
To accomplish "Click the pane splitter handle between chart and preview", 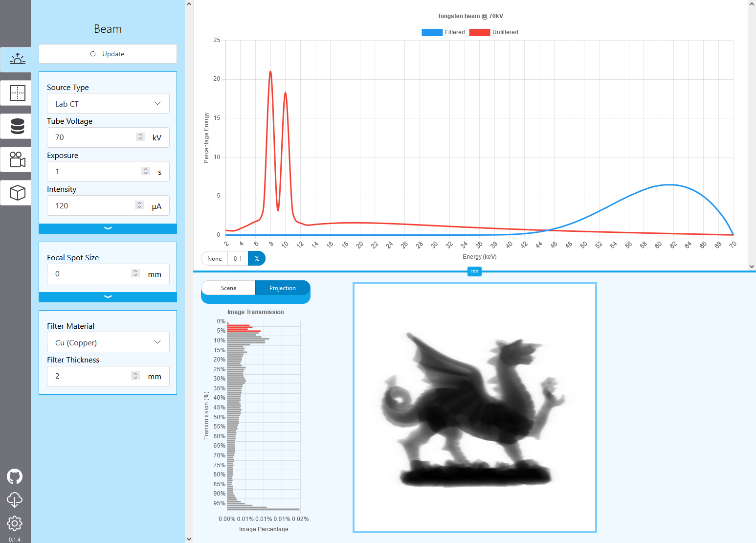I will (x=474, y=271).
